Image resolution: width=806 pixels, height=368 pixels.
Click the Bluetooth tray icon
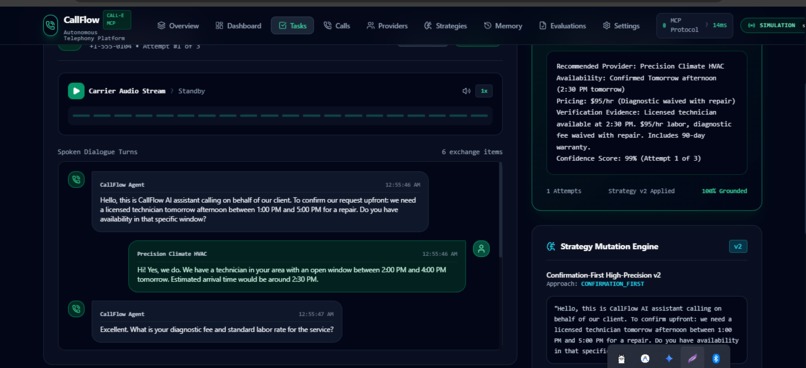(716, 359)
